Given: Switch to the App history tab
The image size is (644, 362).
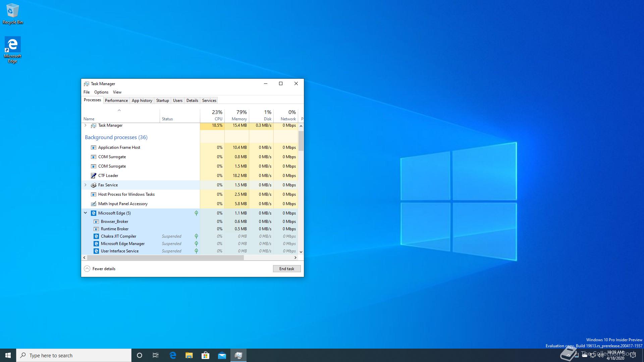Looking at the screenshot, I should 142,101.
